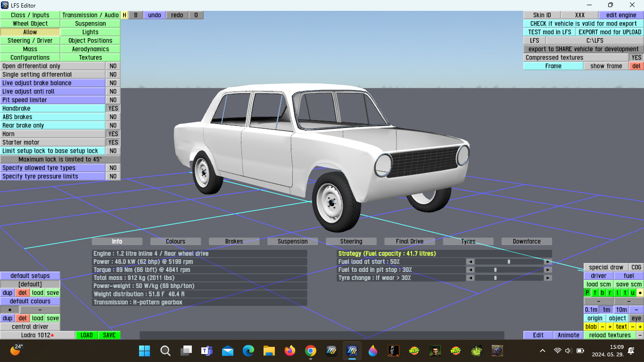
Task: Open the default colours list
Action: pyautogui.click(x=30, y=301)
